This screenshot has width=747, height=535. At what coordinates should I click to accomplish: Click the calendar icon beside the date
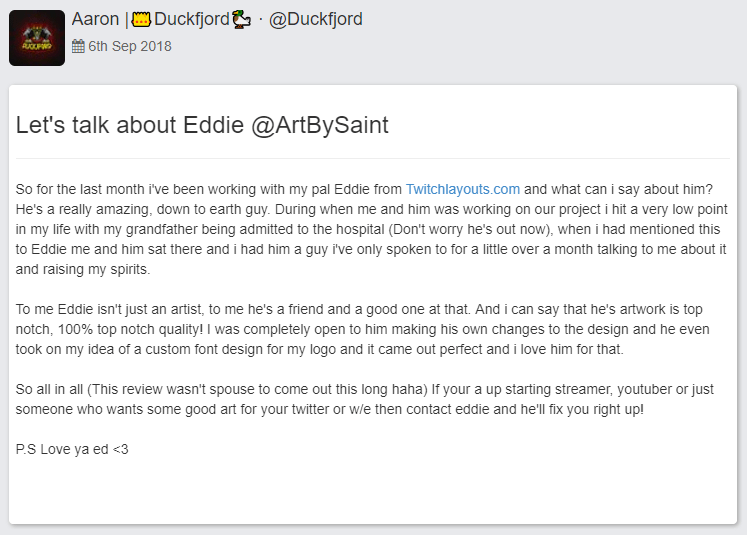pyautogui.click(x=78, y=46)
